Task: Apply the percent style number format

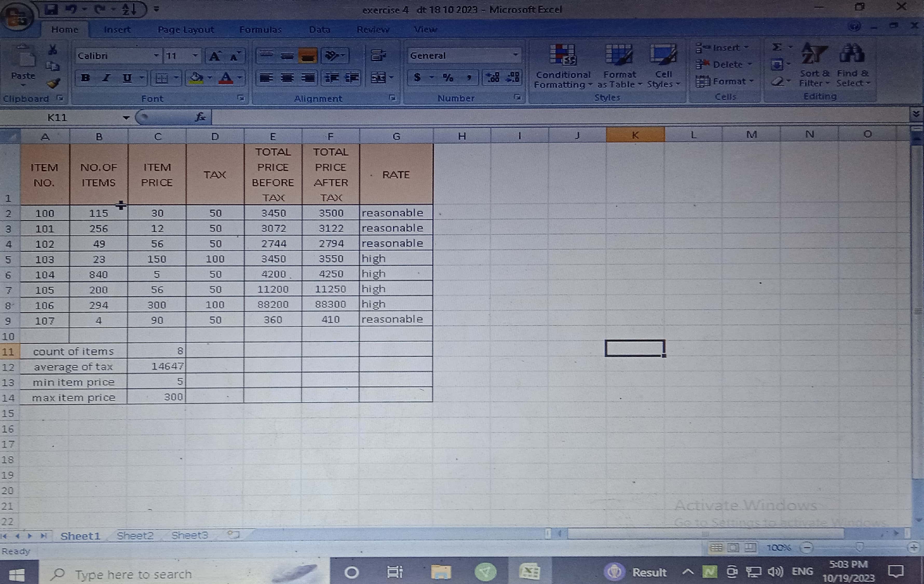Action: [x=448, y=78]
